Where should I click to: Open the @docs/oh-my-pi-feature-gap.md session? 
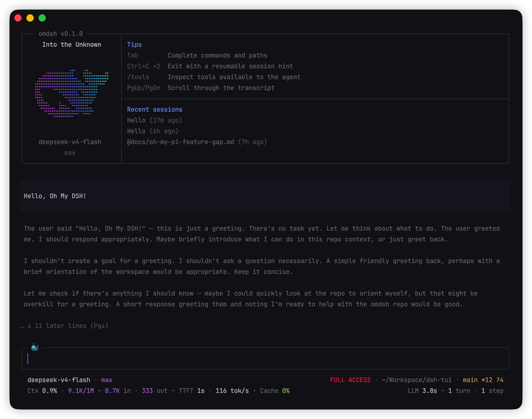[197, 142]
